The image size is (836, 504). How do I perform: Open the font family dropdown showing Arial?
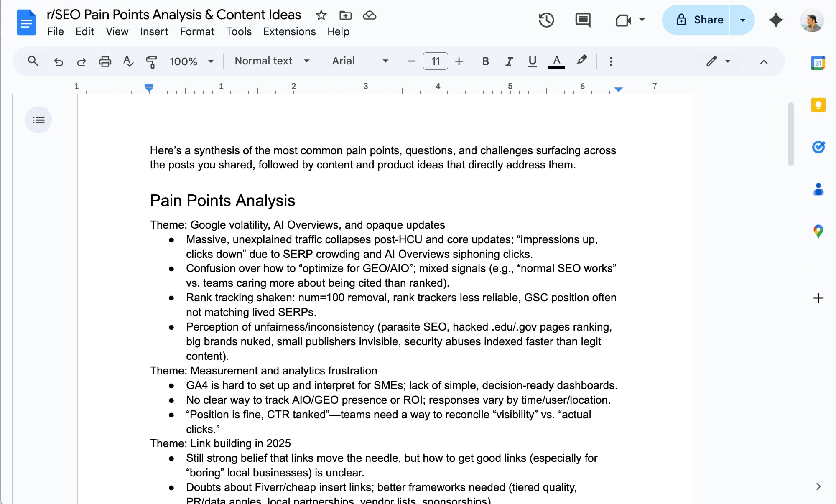tap(359, 61)
